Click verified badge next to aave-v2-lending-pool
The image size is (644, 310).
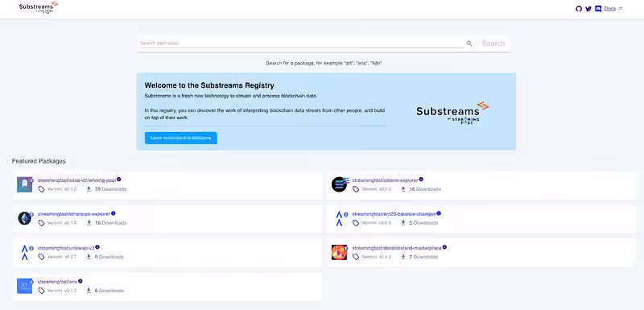[118, 180]
